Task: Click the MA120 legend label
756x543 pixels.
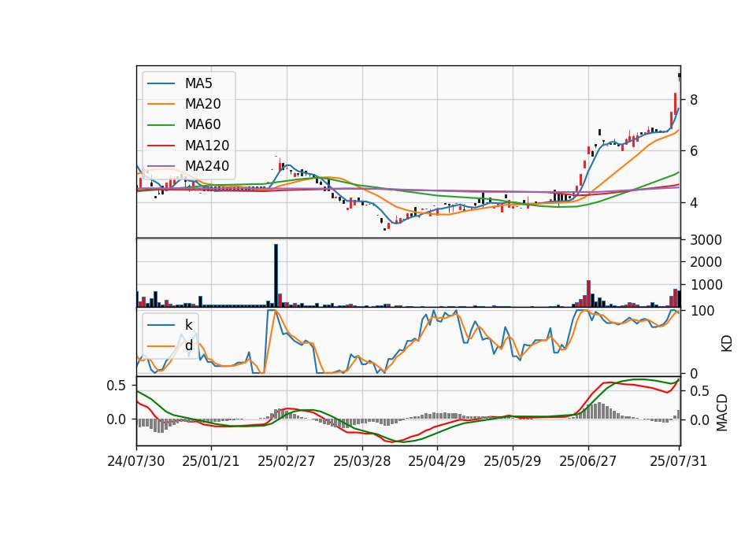Action: [x=207, y=146]
